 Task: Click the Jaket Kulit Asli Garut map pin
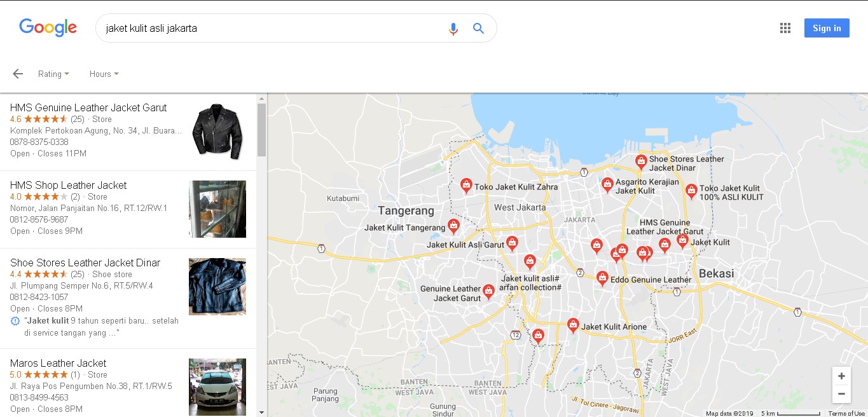[512, 243]
